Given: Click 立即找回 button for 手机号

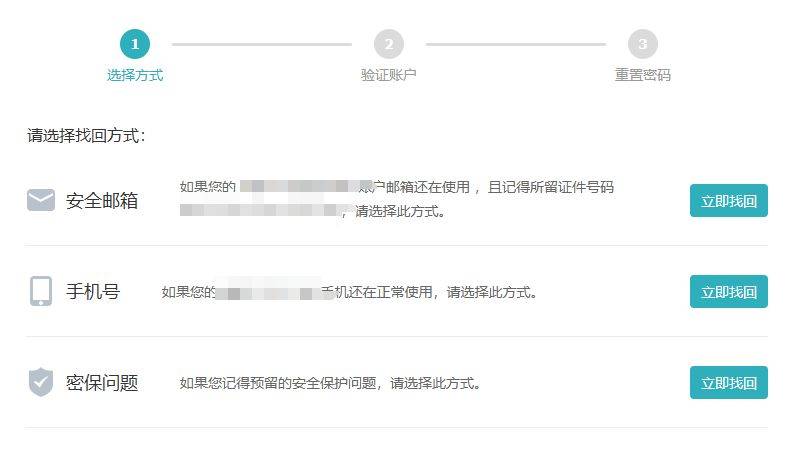Looking at the screenshot, I should [729, 291].
